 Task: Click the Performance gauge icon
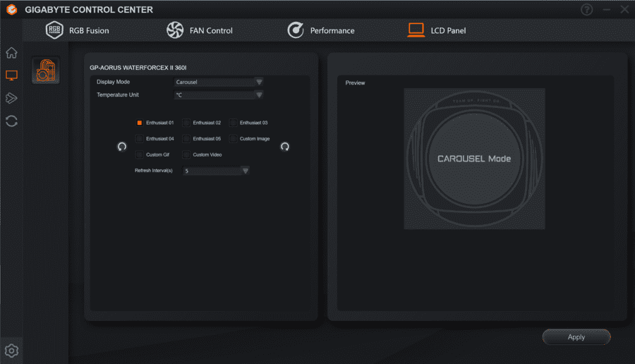(x=296, y=30)
